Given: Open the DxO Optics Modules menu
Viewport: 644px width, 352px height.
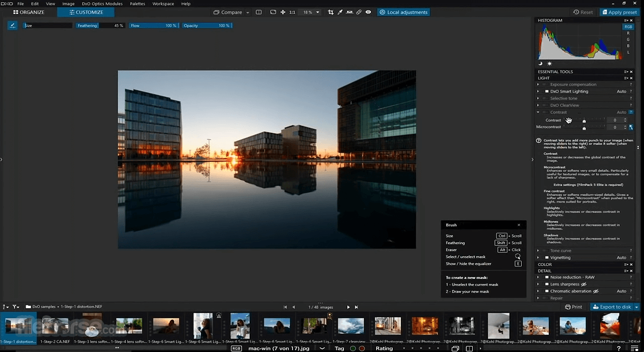Looking at the screenshot, I should [x=102, y=4].
